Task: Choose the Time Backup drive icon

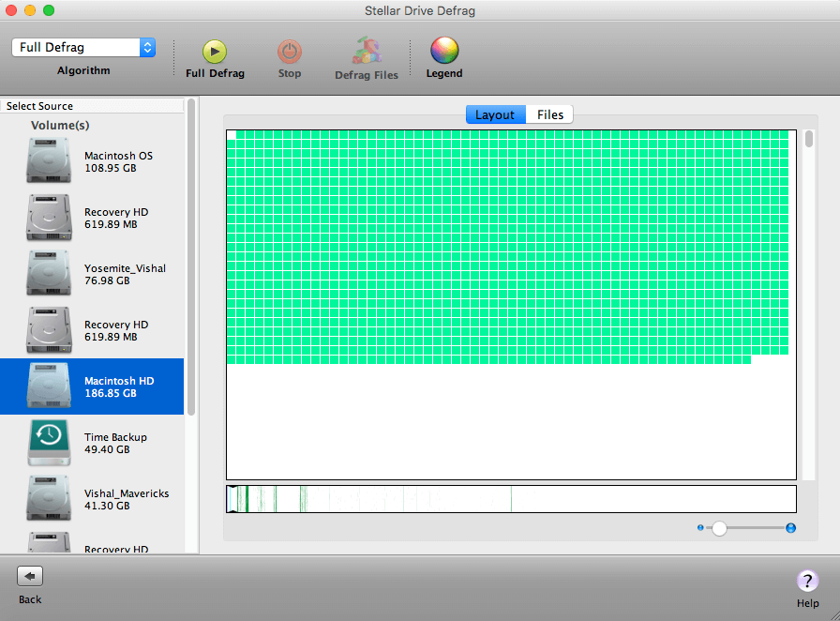Action: coord(49,443)
